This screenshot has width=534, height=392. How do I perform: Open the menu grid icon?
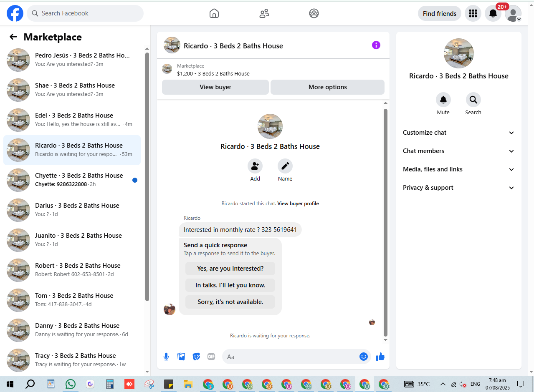(473, 13)
